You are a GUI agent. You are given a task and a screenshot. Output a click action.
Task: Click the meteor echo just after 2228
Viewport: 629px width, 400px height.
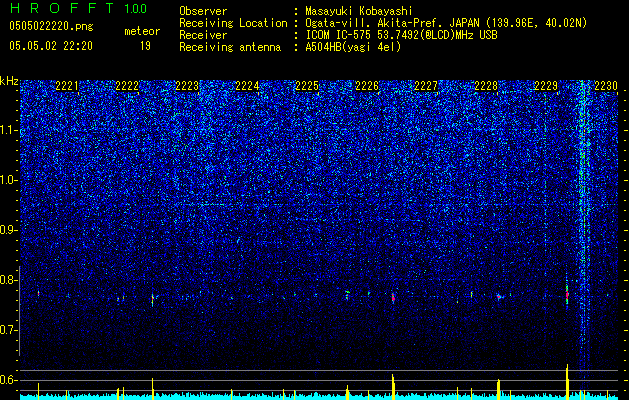(499, 297)
